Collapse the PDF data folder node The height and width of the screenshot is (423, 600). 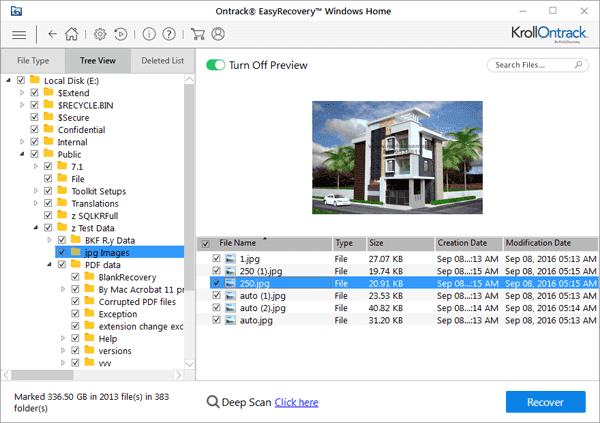(x=50, y=265)
